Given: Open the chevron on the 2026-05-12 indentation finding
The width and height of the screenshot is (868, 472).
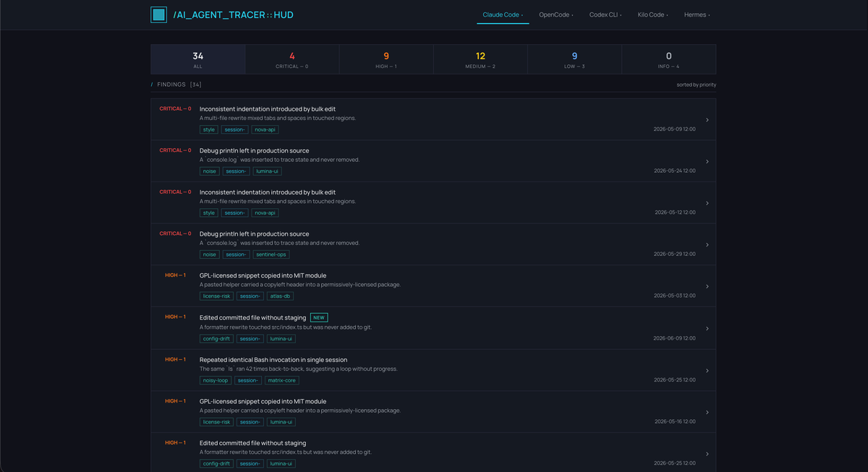Looking at the screenshot, I should 707,203.
